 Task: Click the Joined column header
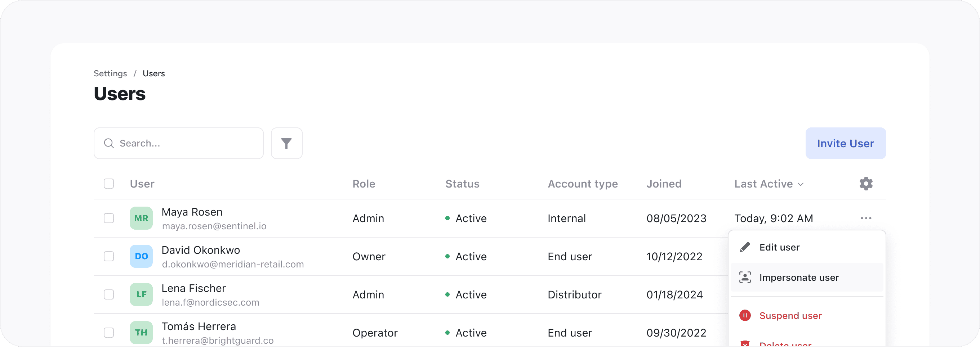pos(664,184)
